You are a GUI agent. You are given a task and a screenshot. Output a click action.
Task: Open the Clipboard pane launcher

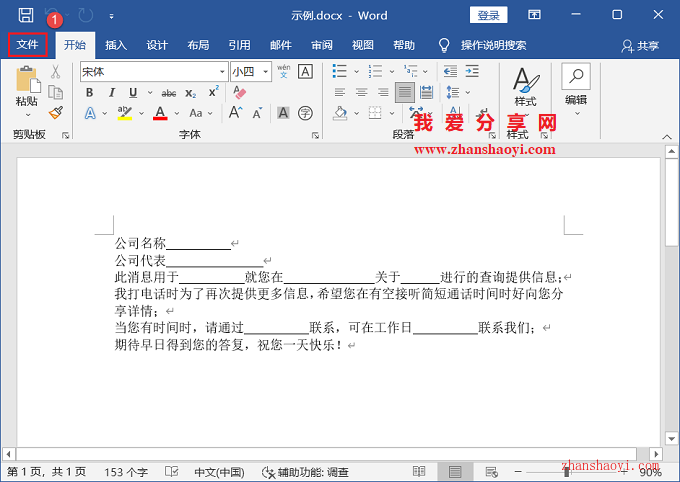65,136
